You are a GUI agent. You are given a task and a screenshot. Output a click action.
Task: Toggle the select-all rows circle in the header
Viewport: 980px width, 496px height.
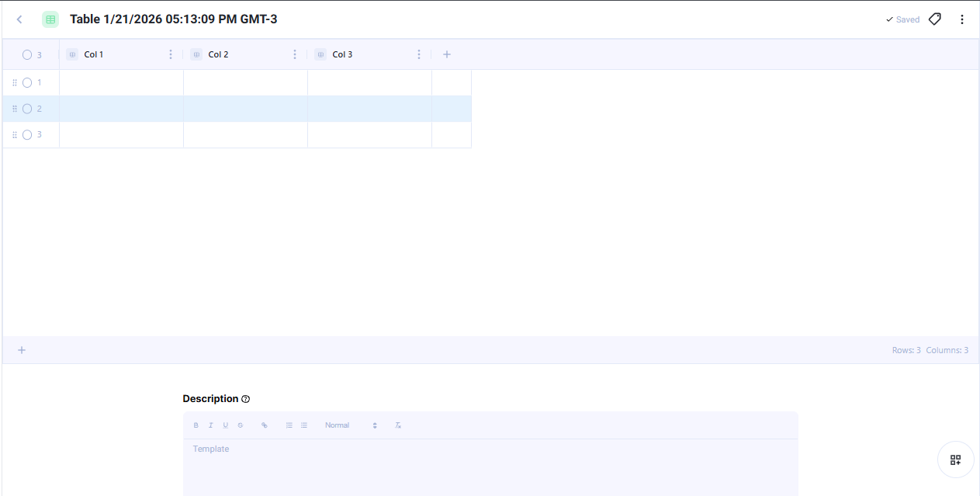click(27, 55)
